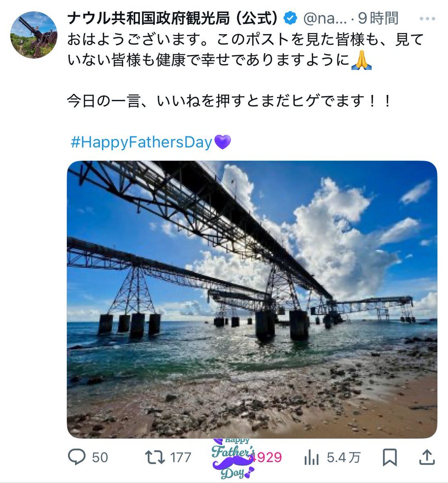Open the three-dot more options menu
Image resolution: width=448 pixels, height=483 pixels.
coord(427,19)
